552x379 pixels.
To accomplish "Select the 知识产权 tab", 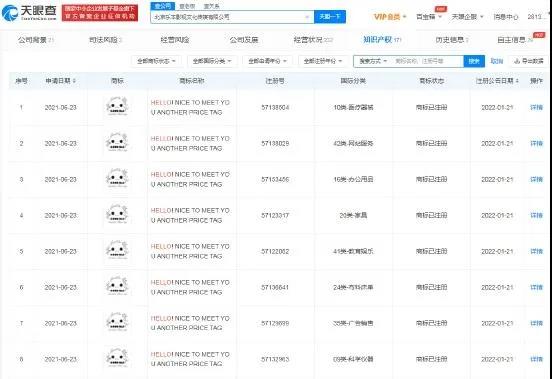I will click(382, 40).
